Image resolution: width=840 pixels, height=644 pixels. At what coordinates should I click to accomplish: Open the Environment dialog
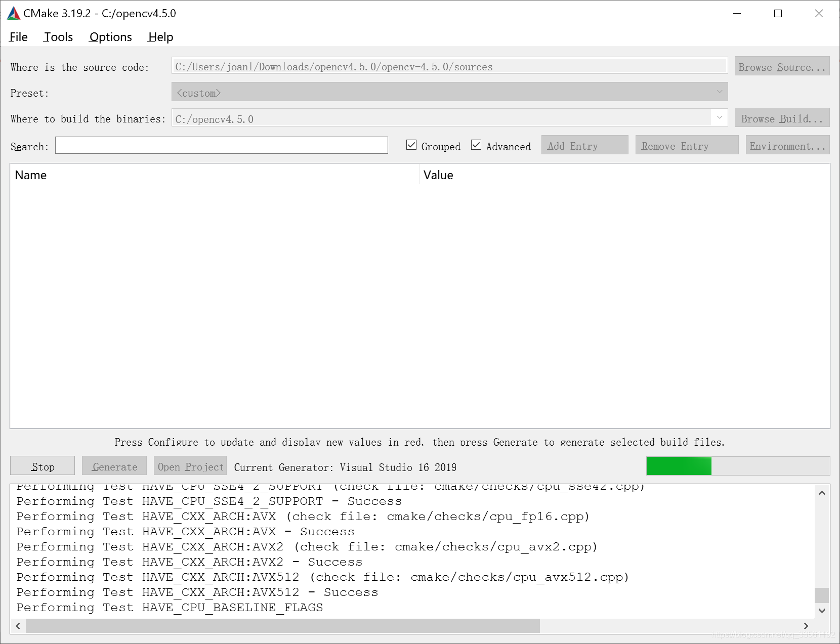click(787, 146)
